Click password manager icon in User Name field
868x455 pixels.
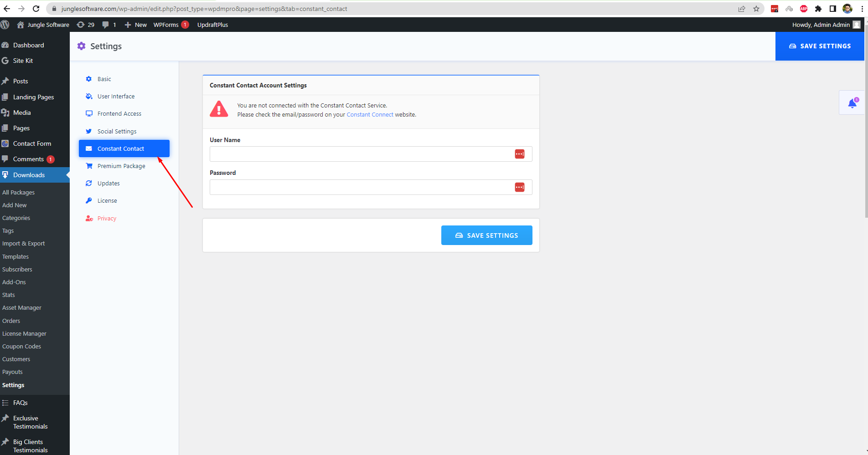pyautogui.click(x=520, y=154)
